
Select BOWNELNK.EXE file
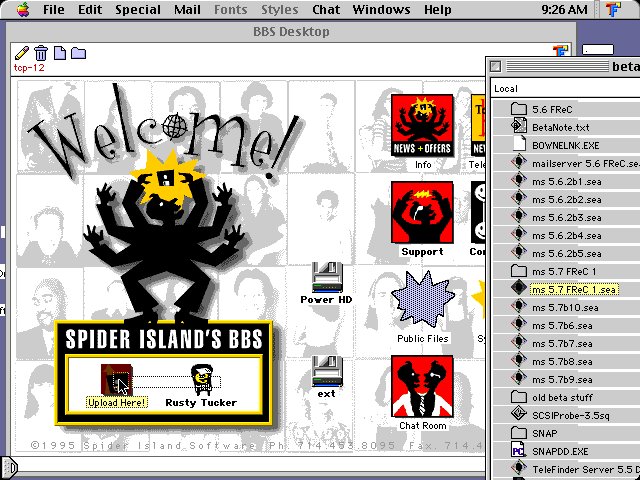click(566, 145)
